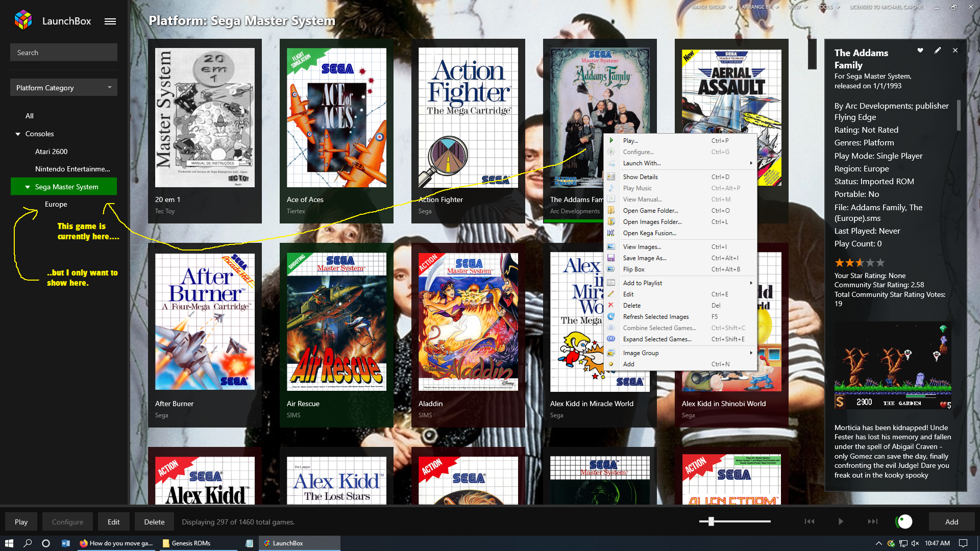Set the star rating to one star

[x=839, y=263]
